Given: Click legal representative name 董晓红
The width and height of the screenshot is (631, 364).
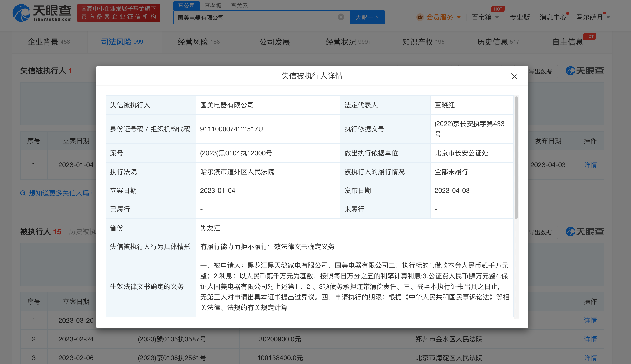Looking at the screenshot, I should click(x=444, y=105).
